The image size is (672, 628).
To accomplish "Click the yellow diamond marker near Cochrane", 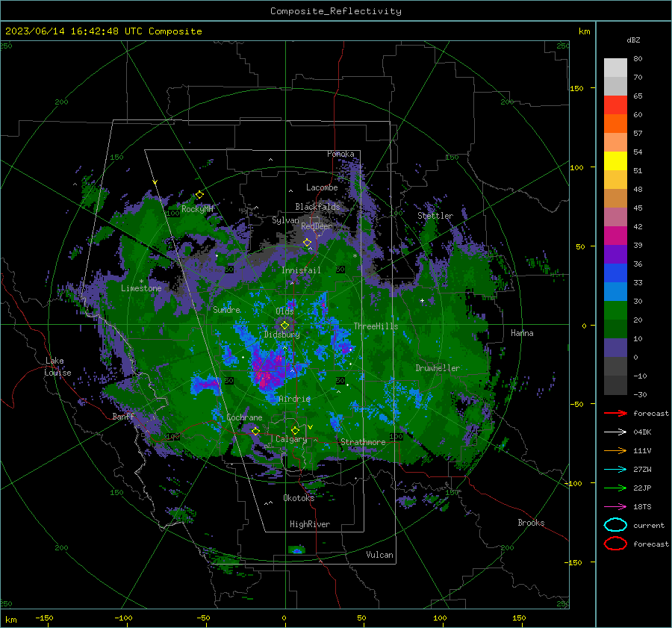I will [255, 431].
